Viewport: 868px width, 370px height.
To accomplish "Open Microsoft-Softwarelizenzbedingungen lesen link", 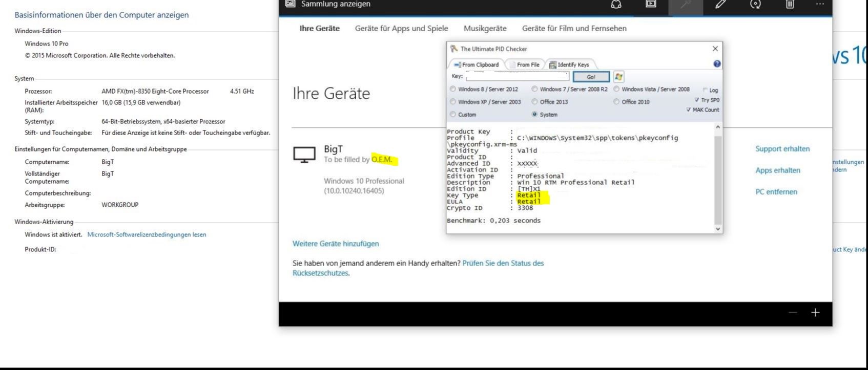I will 147,235.
